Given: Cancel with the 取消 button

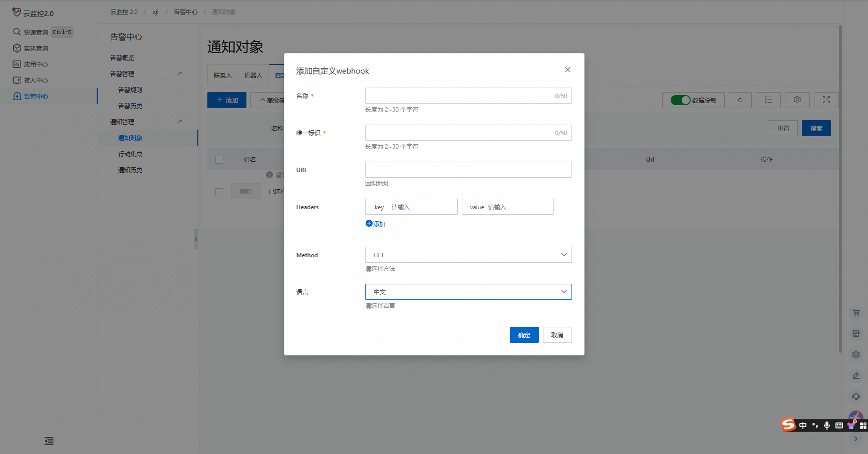Looking at the screenshot, I should click(x=557, y=335).
